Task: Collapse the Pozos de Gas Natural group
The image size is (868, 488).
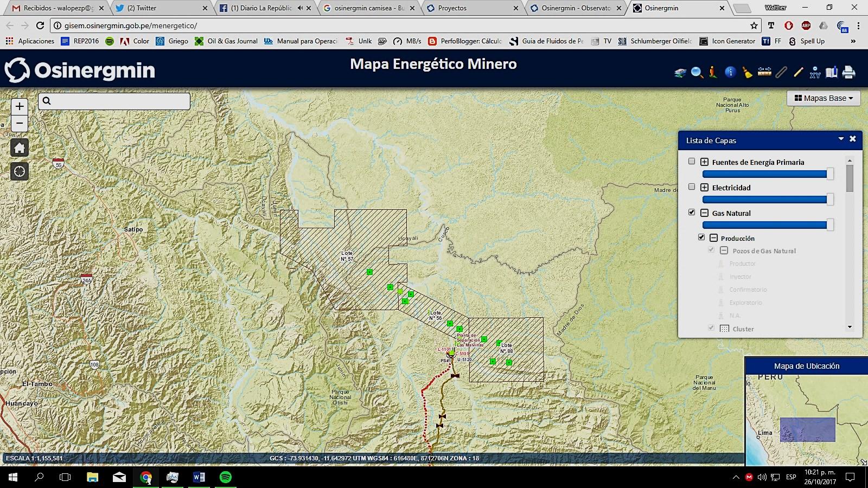Action: click(x=724, y=251)
